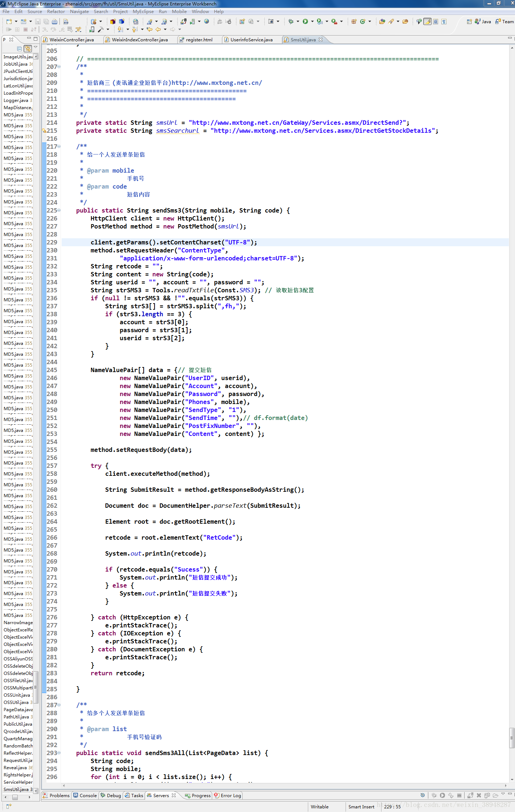Switch to UserinfoService.java tab
Image resolution: width=515 pixels, height=812 pixels.
click(251, 40)
